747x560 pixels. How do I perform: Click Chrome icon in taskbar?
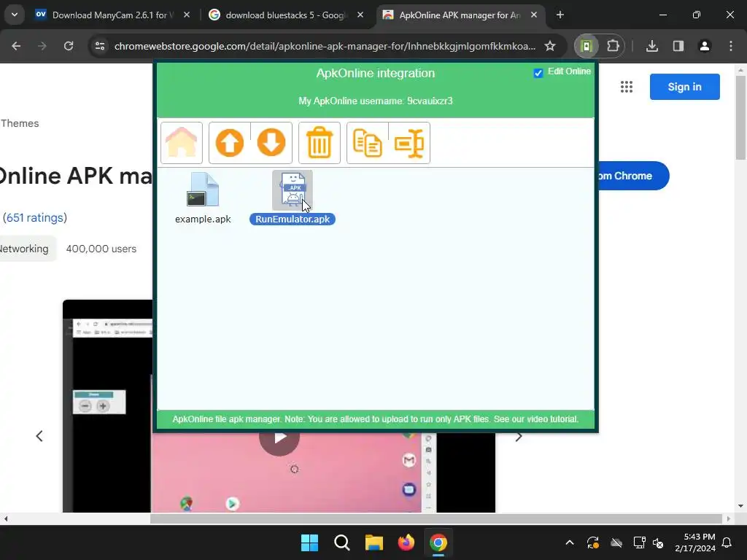[x=438, y=542]
